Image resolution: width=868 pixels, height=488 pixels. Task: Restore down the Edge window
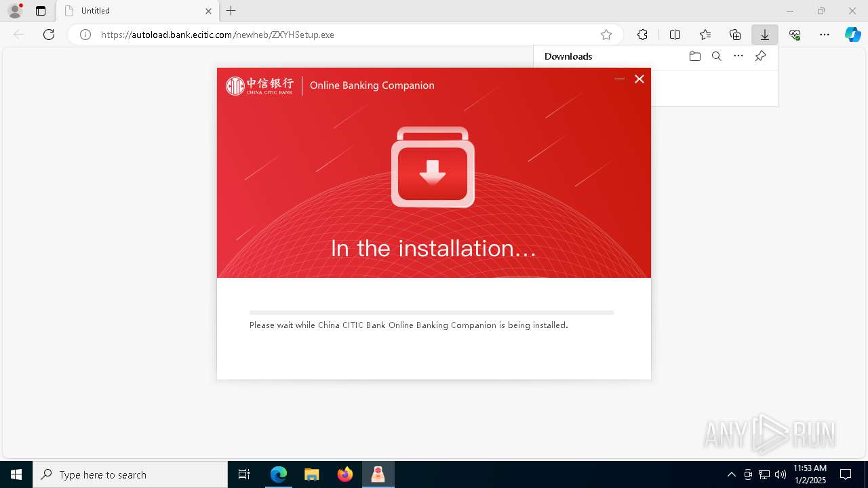click(821, 11)
